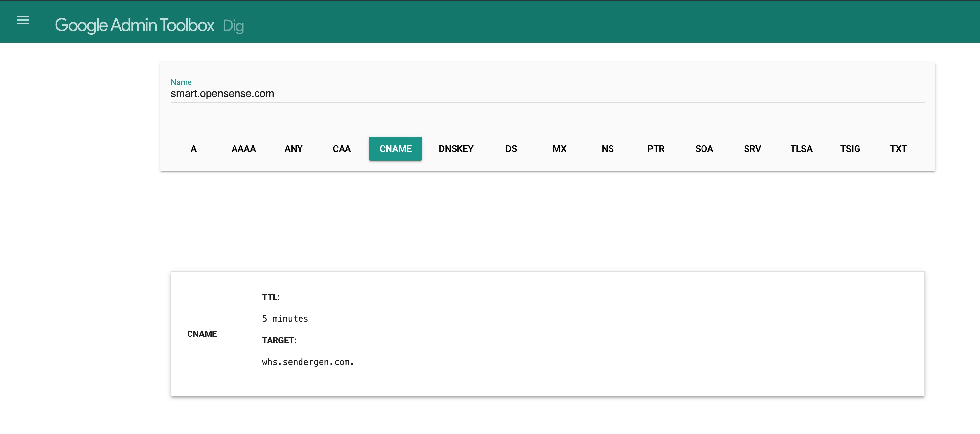
Task: Look up TXT records
Action: tap(898, 149)
